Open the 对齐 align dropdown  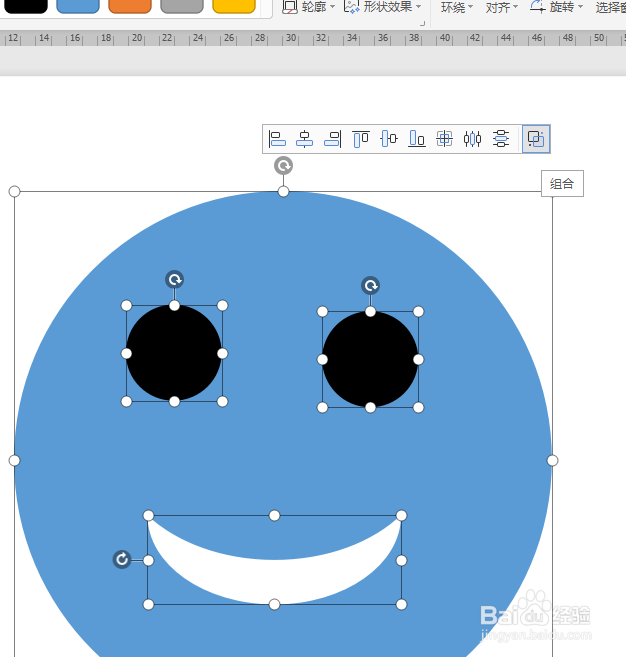tap(502, 7)
